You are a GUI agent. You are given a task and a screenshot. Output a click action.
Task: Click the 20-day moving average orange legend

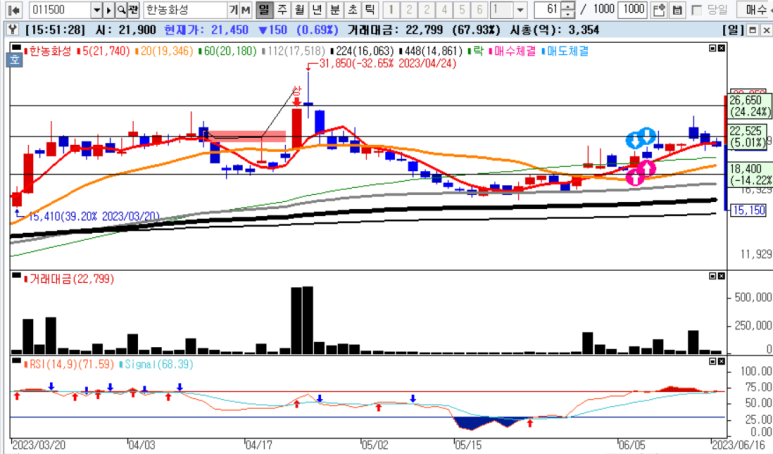coord(164,51)
